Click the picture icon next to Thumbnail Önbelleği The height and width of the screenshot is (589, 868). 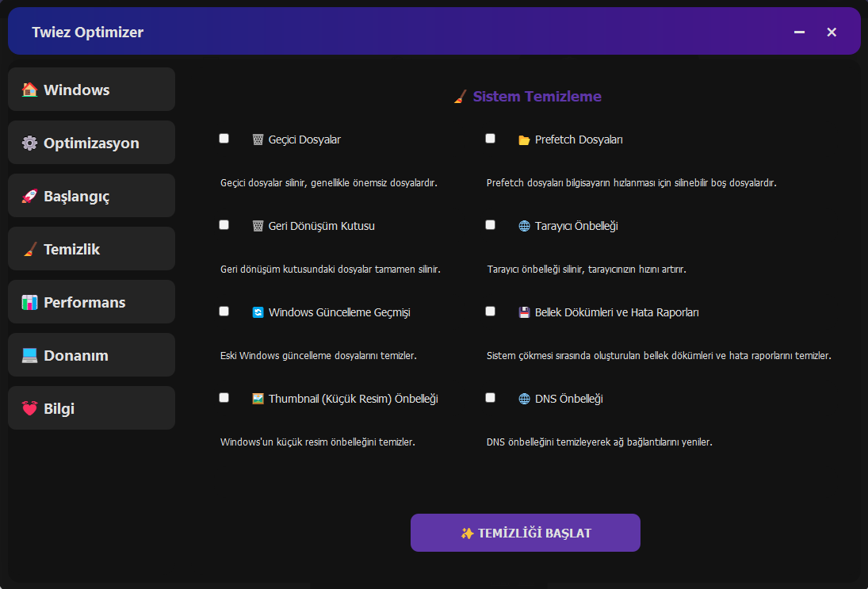258,399
